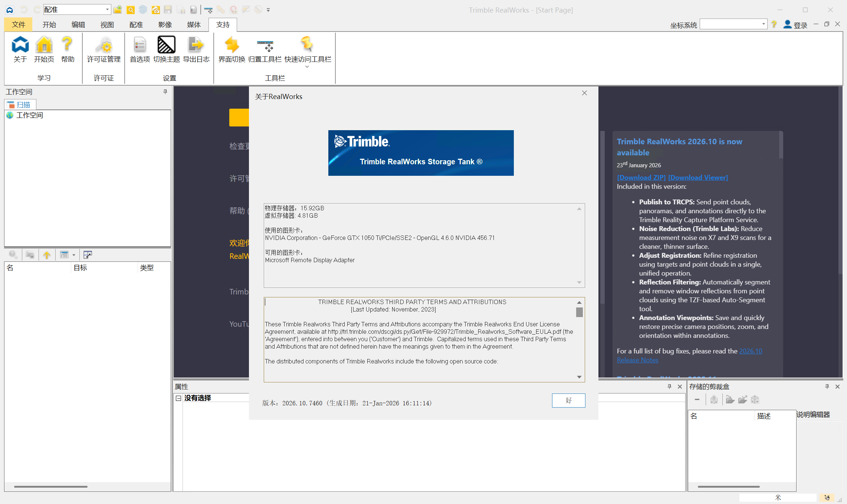The height and width of the screenshot is (504, 847).
Task: Switch to the Start (开始) ribbon tab
Action: (49, 24)
